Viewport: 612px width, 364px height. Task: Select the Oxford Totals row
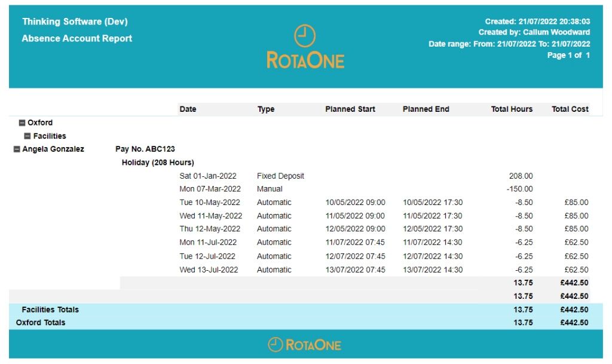pos(41,323)
